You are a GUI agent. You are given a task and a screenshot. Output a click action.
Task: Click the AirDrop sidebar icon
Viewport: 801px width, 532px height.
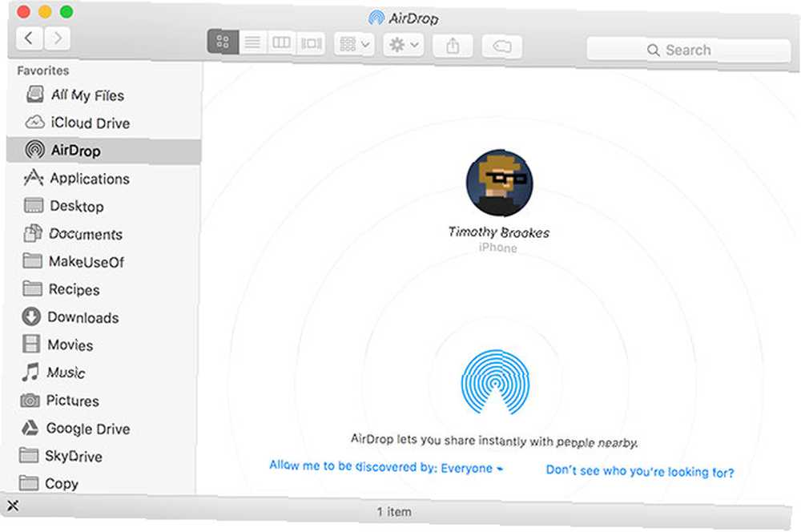tap(34, 149)
